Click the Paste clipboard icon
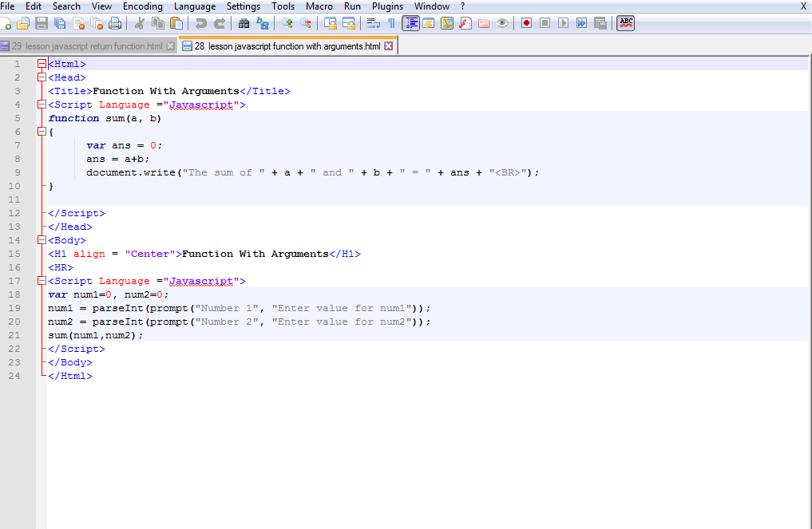 tap(176, 23)
